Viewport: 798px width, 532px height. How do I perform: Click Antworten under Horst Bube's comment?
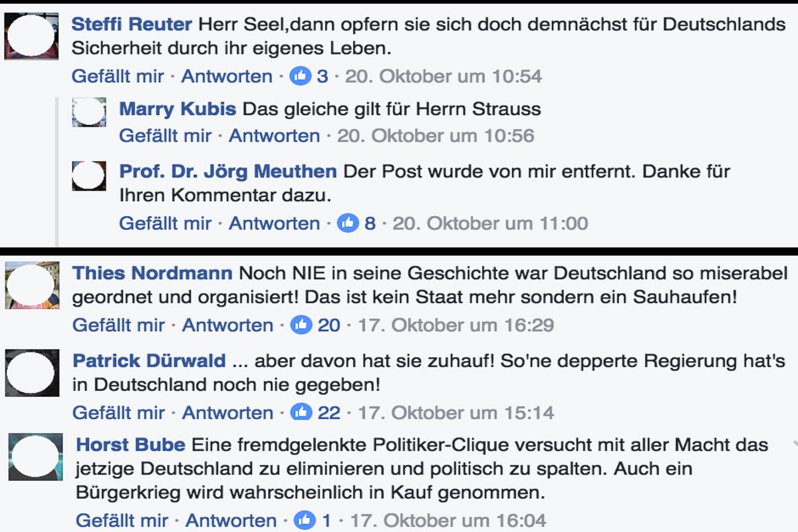point(231,519)
